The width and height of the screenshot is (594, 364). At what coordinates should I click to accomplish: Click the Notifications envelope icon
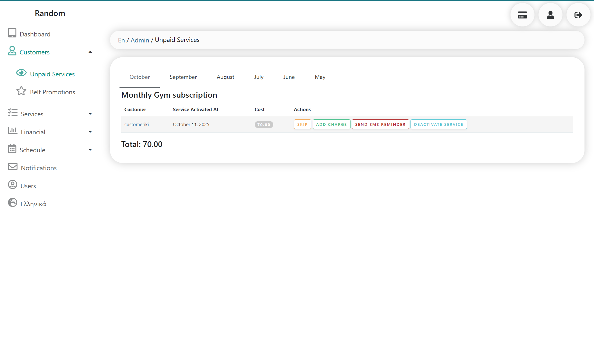coord(12,167)
